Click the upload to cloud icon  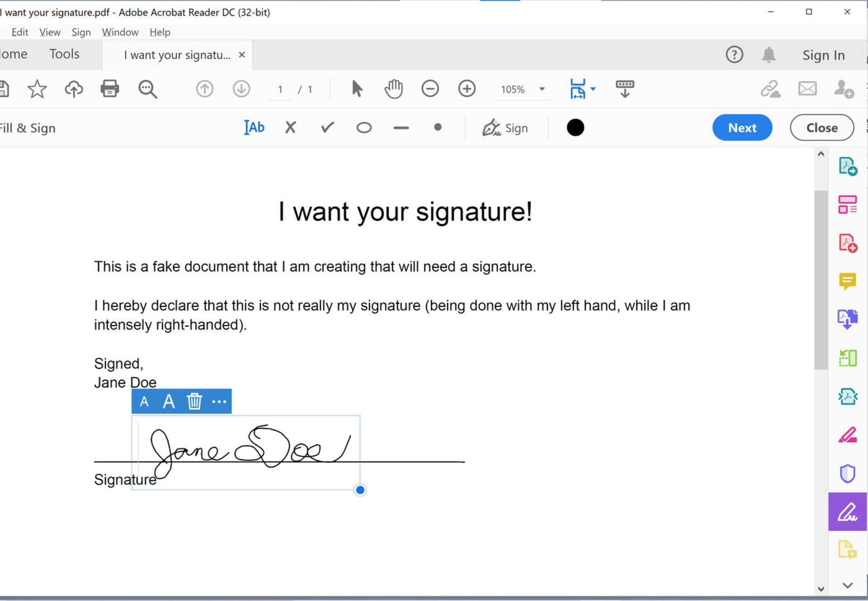(74, 89)
